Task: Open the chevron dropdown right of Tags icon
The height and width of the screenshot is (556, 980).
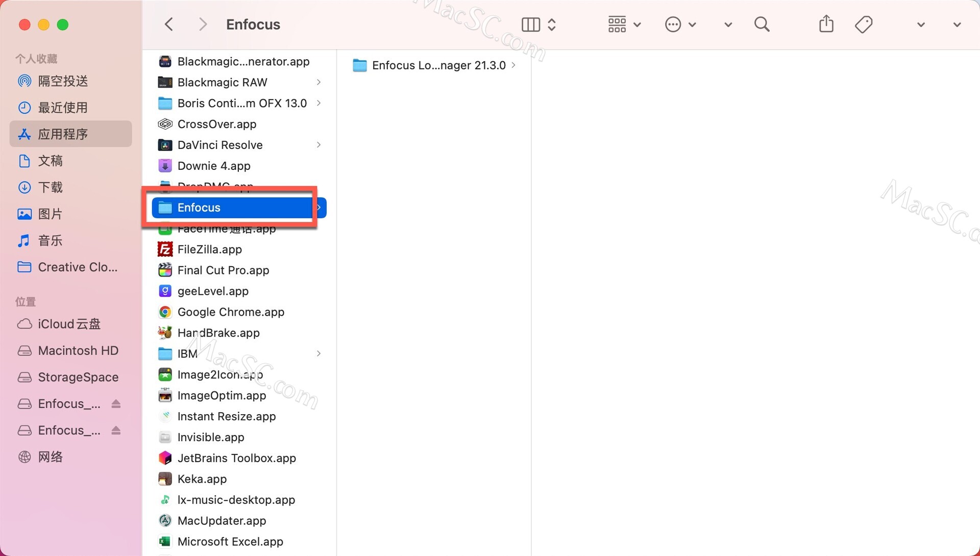Action: coord(921,25)
